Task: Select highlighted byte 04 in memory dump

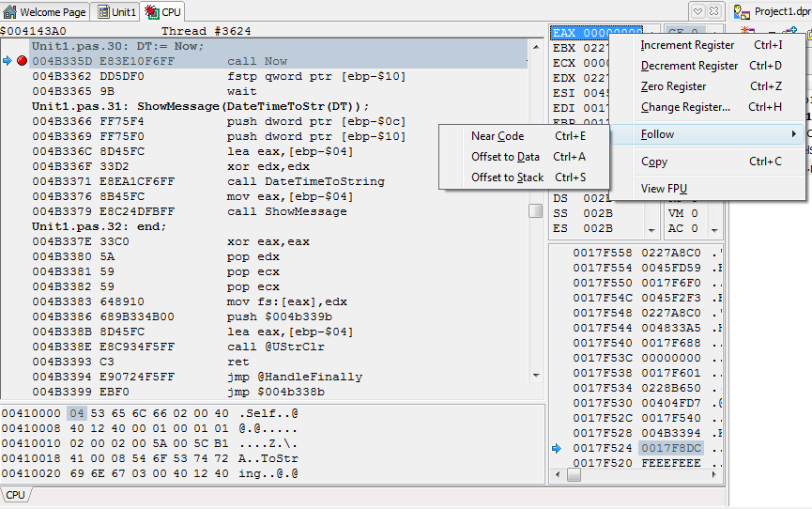Action: pyautogui.click(x=77, y=413)
